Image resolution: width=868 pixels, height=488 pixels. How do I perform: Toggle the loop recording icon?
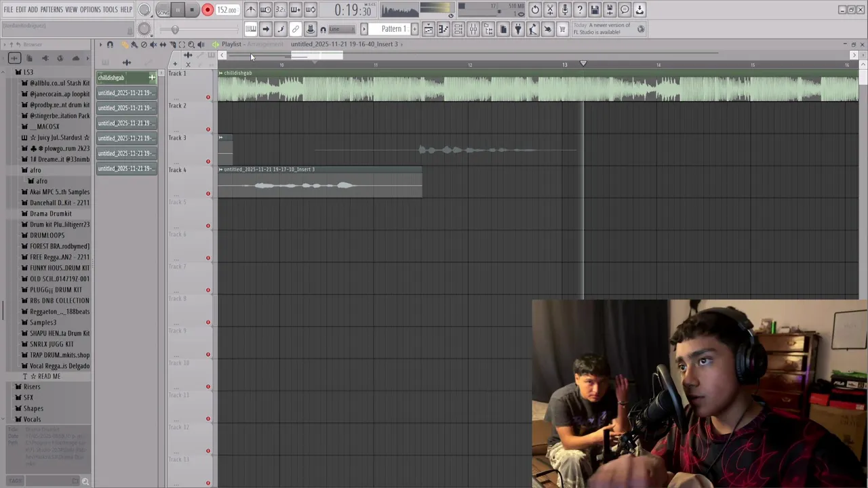(311, 10)
